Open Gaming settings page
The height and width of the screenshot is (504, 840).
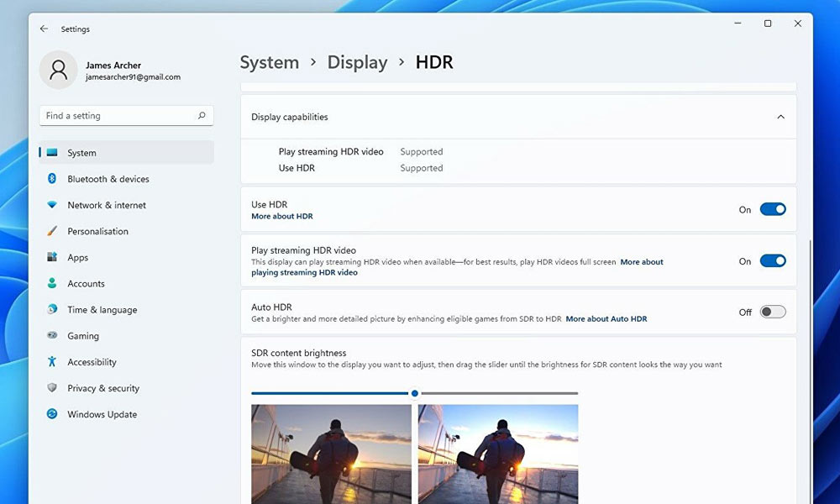[x=127, y=336]
